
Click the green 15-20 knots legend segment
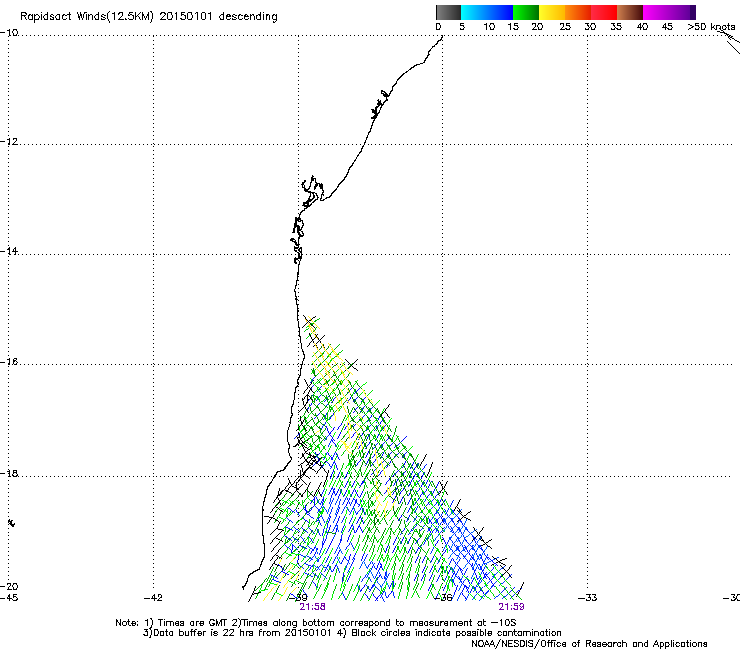526,12
